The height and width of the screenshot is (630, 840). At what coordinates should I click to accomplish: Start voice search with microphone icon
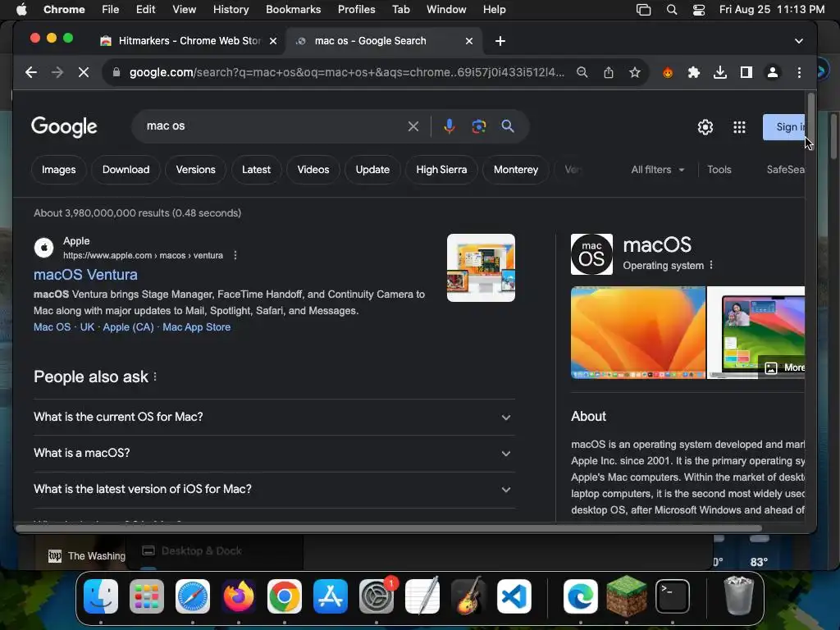click(x=450, y=126)
